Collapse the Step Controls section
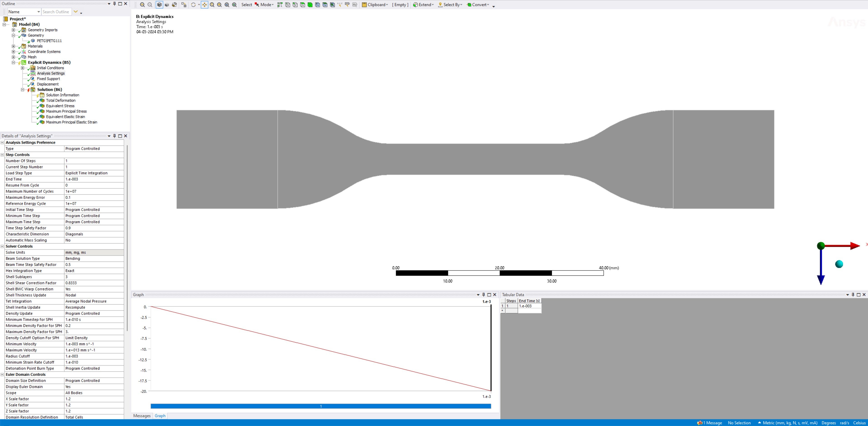868x426 pixels. [x=2, y=155]
